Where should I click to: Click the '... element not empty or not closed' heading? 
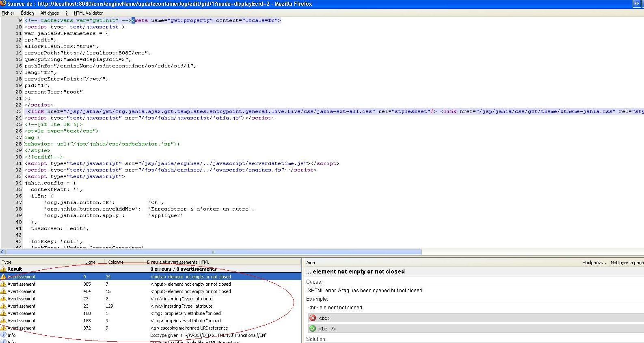355,271
